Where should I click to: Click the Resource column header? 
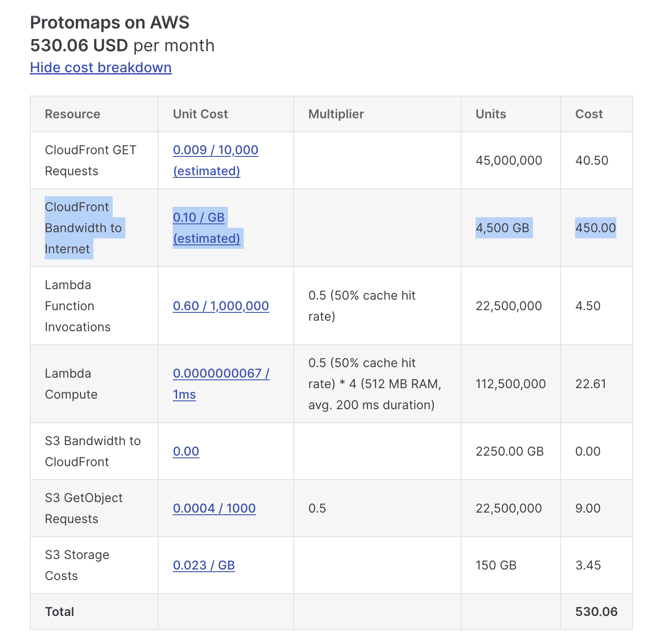(x=72, y=114)
